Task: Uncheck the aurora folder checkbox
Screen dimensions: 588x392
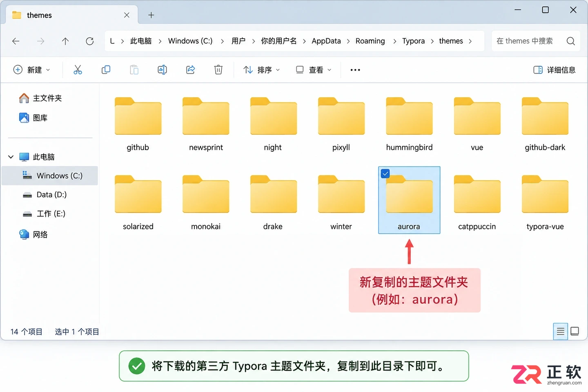Action: coord(385,174)
